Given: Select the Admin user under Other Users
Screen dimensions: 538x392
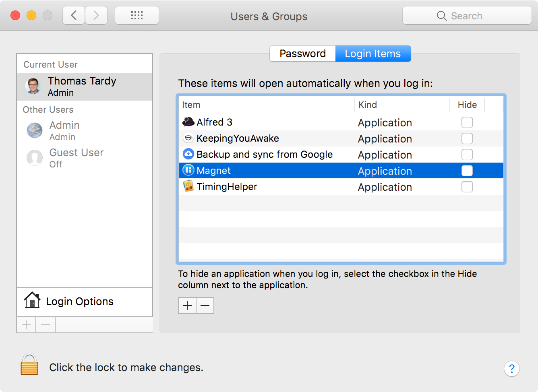Looking at the screenshot, I should [85, 130].
